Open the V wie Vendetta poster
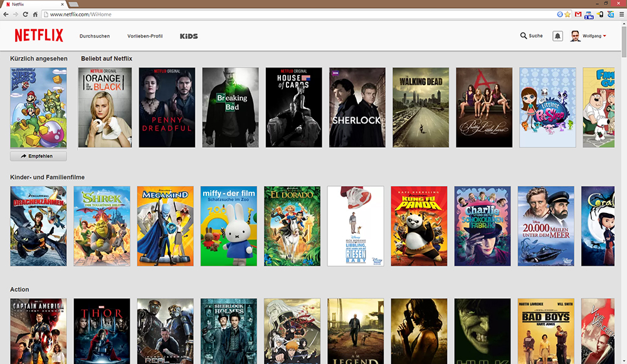 pos(598,331)
